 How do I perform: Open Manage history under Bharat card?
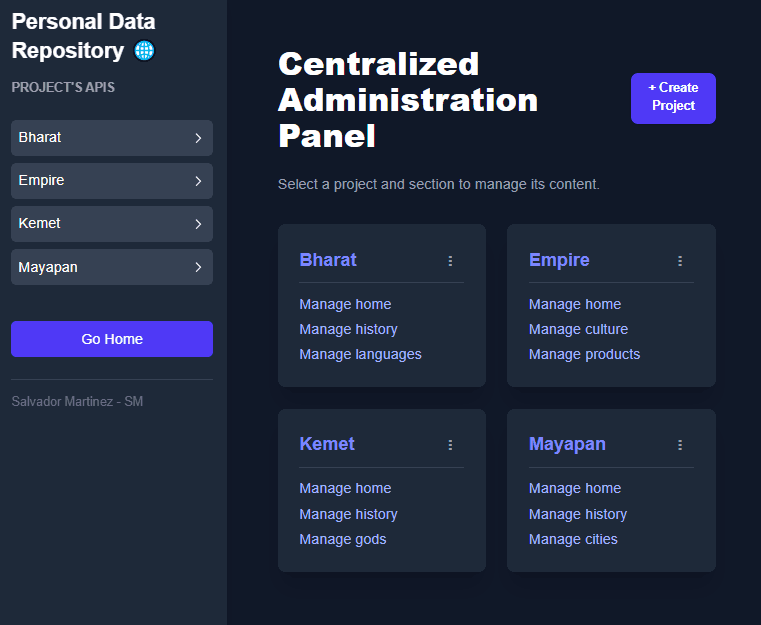348,329
